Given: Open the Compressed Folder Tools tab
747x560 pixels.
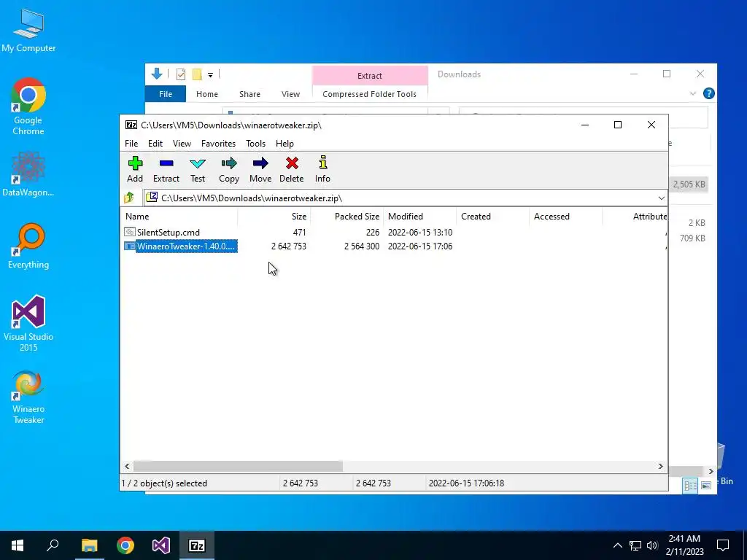Looking at the screenshot, I should [369, 94].
